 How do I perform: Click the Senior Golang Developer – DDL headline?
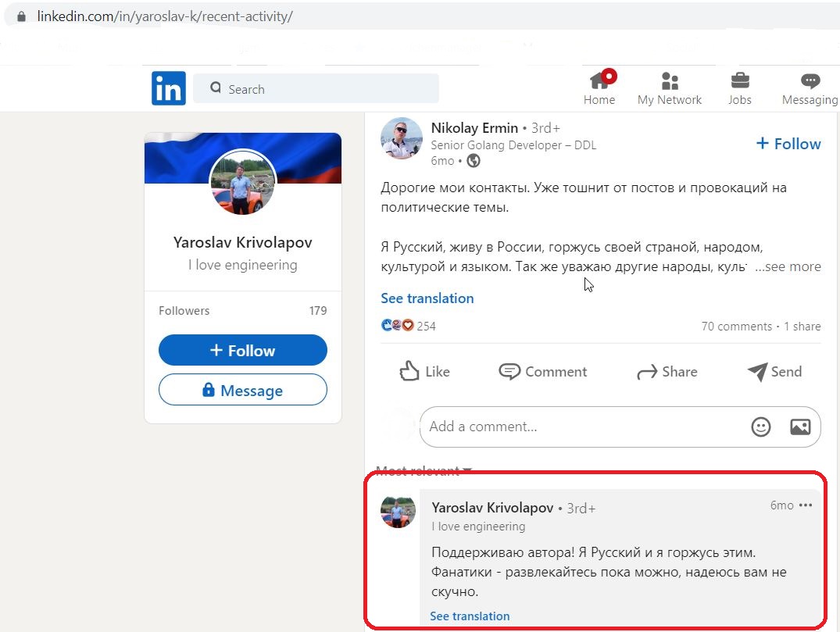click(x=513, y=145)
